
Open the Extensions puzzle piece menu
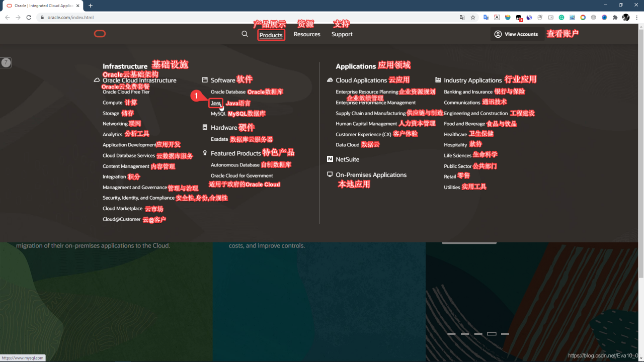point(615,17)
